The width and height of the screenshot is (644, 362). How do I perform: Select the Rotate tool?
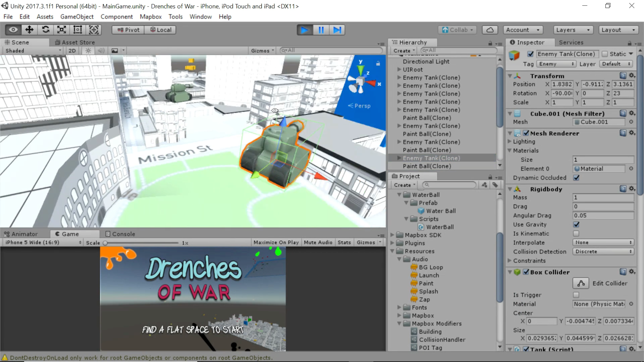(x=46, y=30)
